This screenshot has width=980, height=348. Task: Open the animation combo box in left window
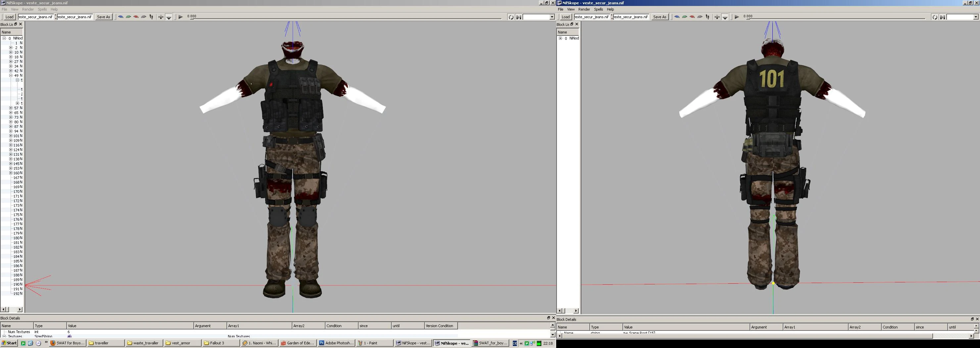(x=539, y=17)
